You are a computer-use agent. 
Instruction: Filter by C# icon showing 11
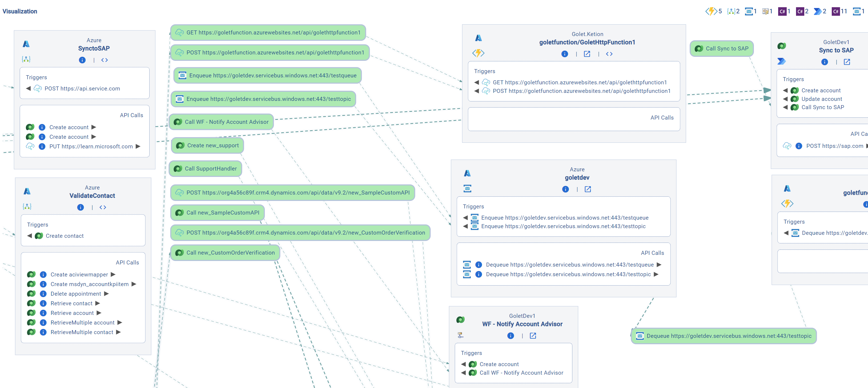[836, 11]
